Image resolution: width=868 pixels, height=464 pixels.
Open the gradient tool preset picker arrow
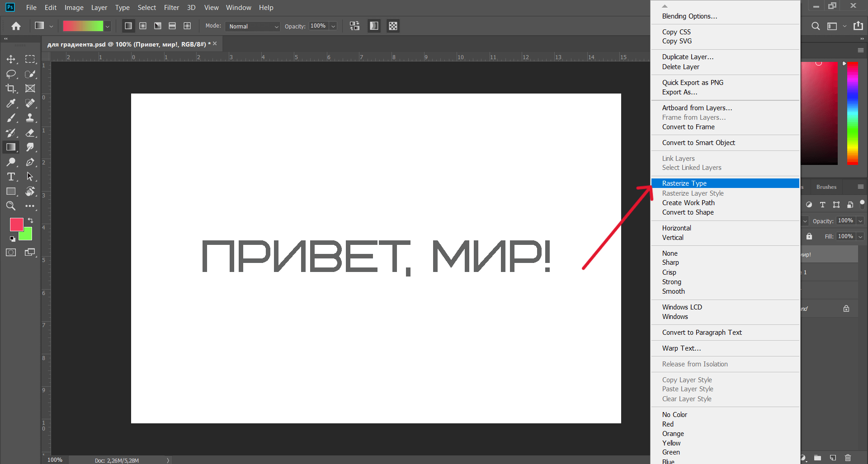(51, 26)
